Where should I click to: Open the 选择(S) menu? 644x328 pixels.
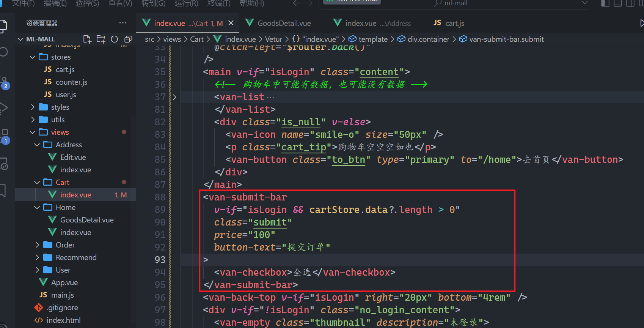coord(87,3)
